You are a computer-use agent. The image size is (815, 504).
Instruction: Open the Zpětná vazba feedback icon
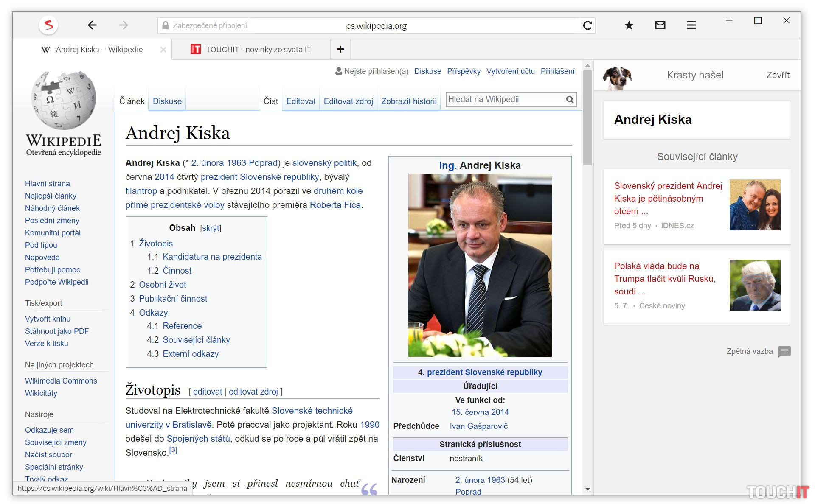[784, 351]
